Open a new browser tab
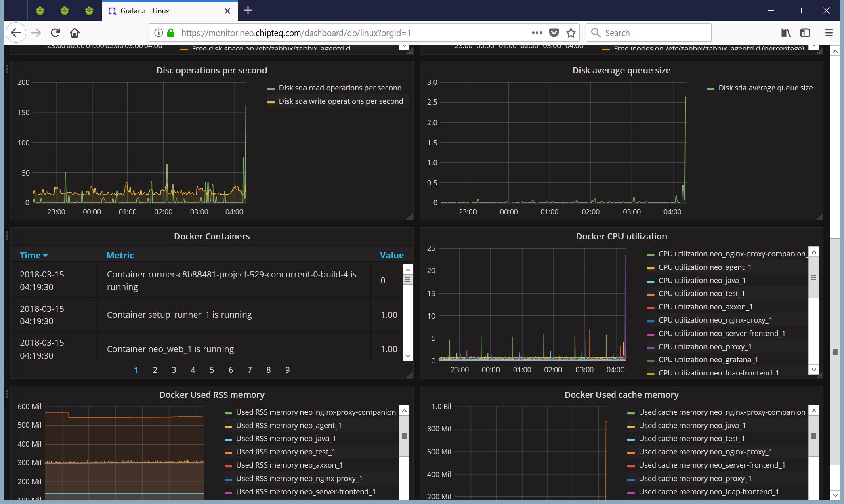Screen dimensions: 844x504 click(x=248, y=10)
